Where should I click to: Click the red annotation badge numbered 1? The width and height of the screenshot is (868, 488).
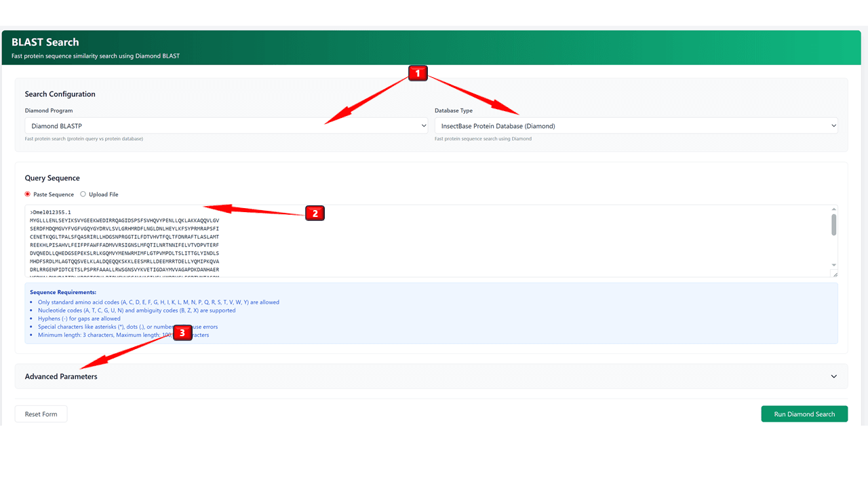point(417,73)
